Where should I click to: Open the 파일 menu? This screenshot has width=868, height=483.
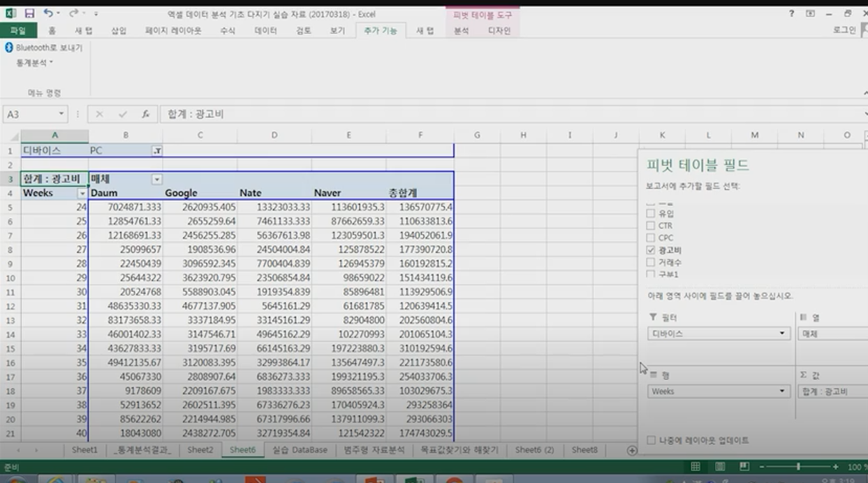tap(17, 31)
